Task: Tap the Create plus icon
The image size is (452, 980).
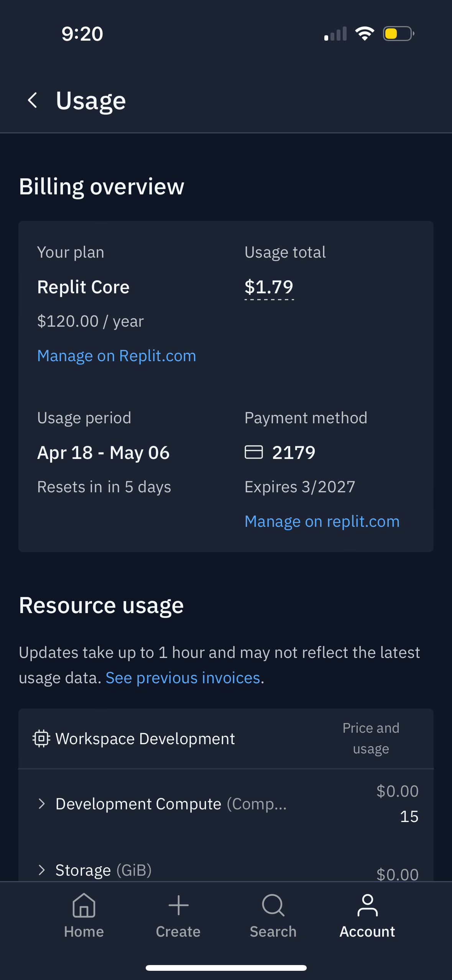Action: pyautogui.click(x=178, y=905)
